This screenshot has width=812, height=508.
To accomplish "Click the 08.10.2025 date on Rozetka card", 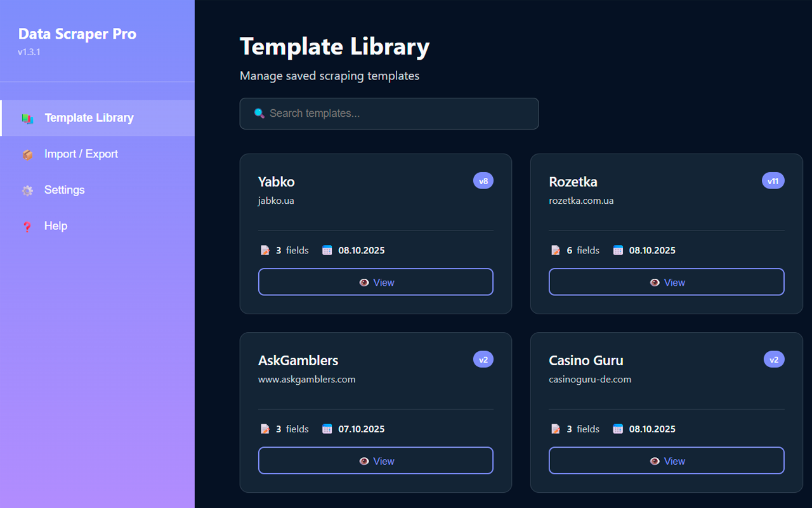I will click(652, 251).
